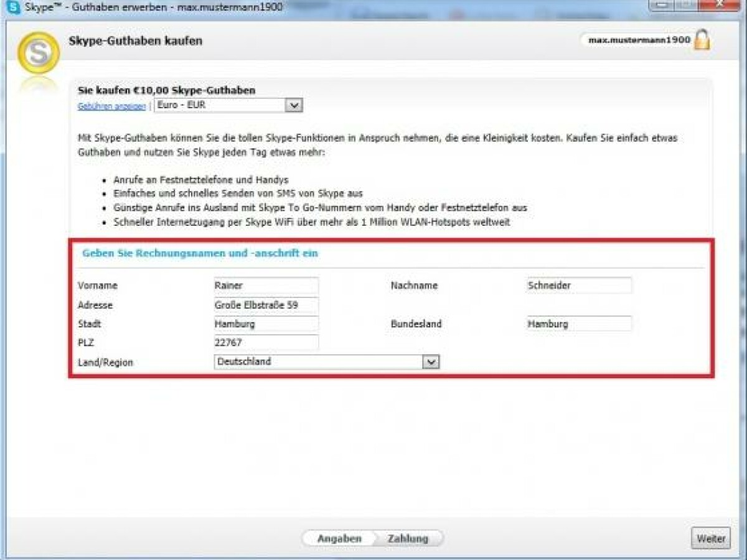
Task: Click the Sie kaufen €10,00 Skype-Guthaben text
Action: [166, 90]
